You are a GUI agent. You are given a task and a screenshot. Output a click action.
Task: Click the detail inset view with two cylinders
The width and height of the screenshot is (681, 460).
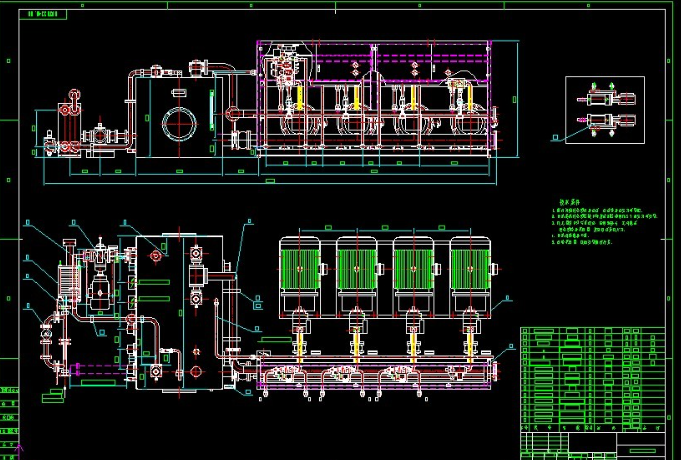coord(605,110)
